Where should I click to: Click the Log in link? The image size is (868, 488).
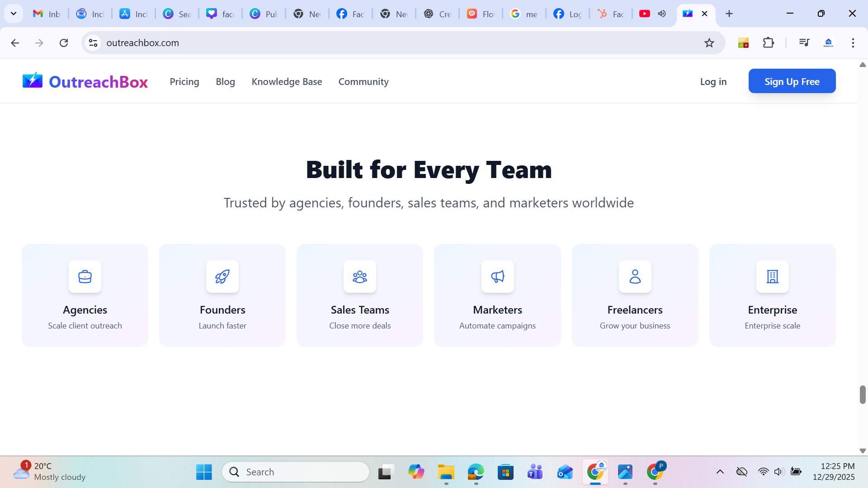coord(713,82)
